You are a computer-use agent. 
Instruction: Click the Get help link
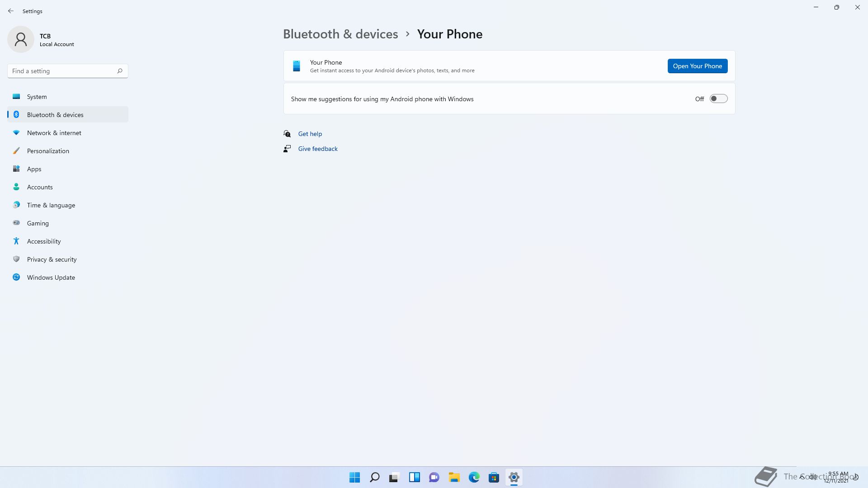pos(310,134)
